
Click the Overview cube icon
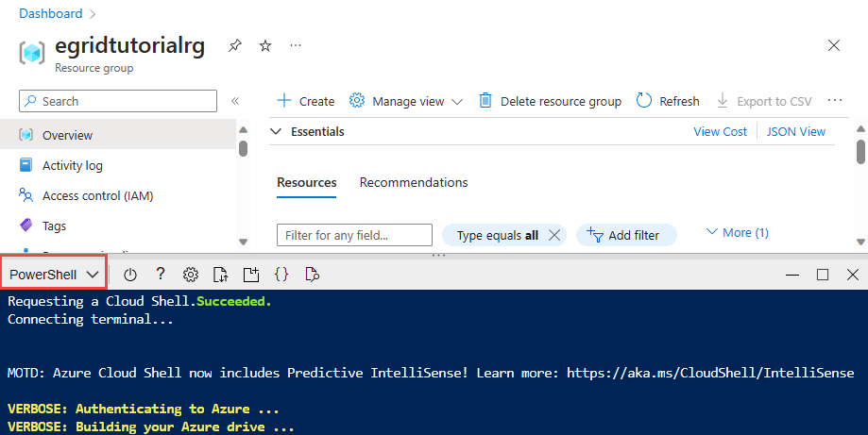click(x=26, y=135)
